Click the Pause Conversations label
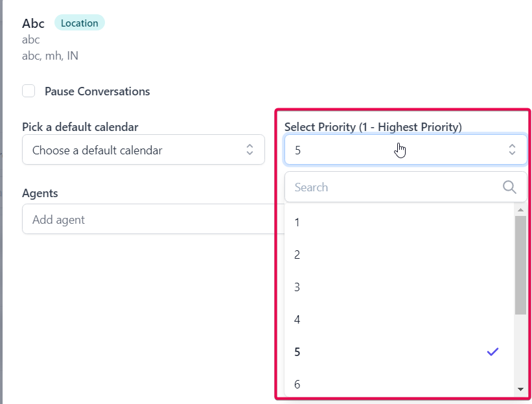Image resolution: width=532 pixels, height=404 pixels. click(97, 91)
